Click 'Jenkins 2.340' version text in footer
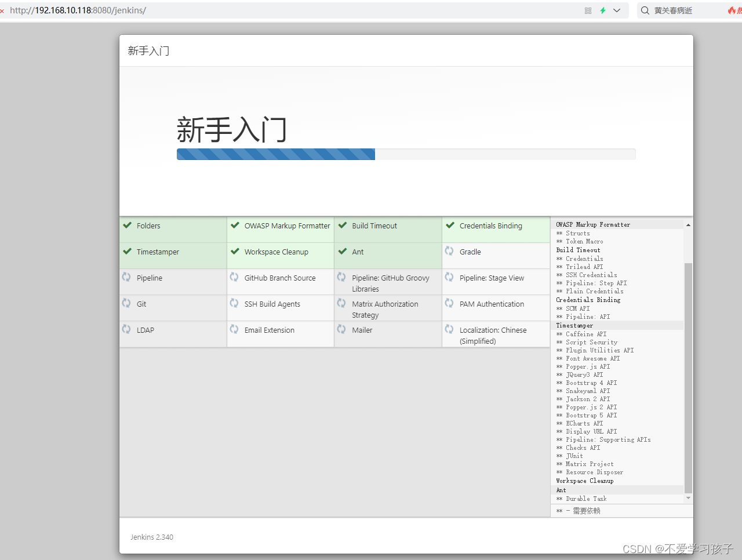Image resolution: width=742 pixels, height=560 pixels. pos(152,537)
